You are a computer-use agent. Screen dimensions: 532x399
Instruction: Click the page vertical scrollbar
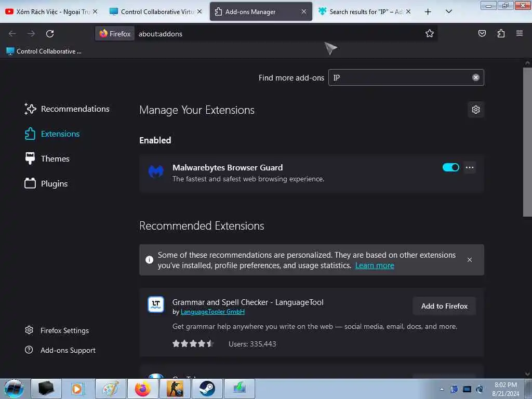pos(527,142)
